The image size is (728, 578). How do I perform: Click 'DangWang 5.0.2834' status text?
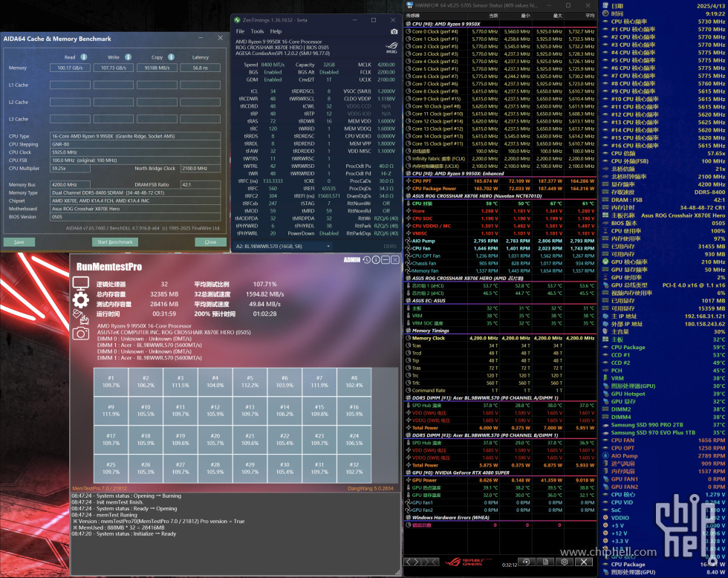point(370,488)
